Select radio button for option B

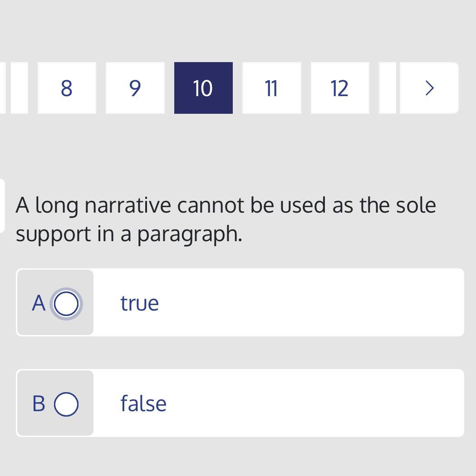pyautogui.click(x=66, y=404)
